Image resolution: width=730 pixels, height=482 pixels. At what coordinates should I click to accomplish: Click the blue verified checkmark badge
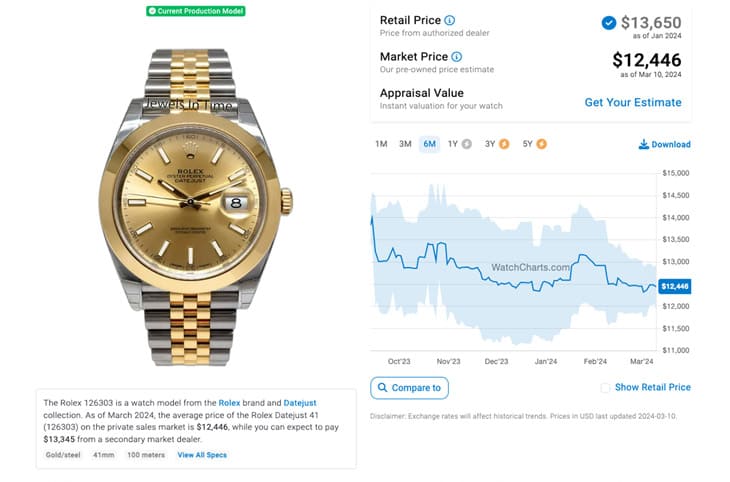pyautogui.click(x=609, y=22)
